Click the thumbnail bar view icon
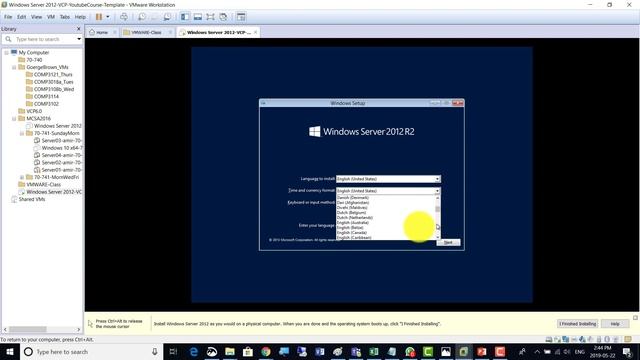Viewport: 640px width, 360px height. pyautogui.click(x=198, y=17)
